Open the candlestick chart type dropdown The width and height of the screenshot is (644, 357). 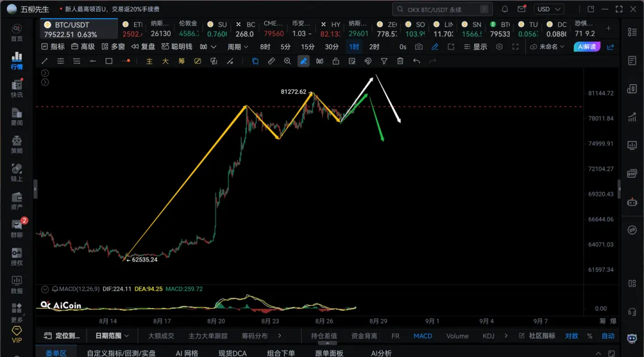208,47
